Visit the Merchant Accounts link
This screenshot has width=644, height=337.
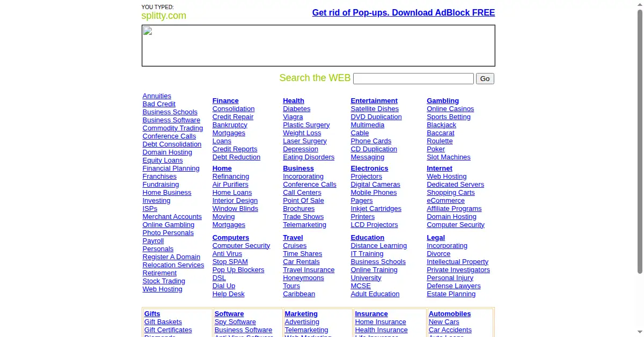pos(172,217)
